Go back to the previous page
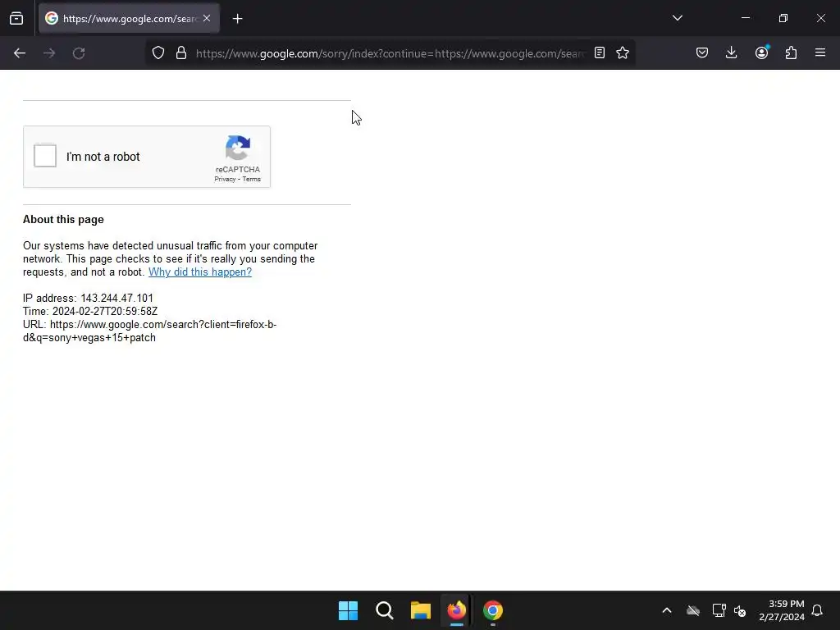The width and height of the screenshot is (840, 630). (20, 53)
